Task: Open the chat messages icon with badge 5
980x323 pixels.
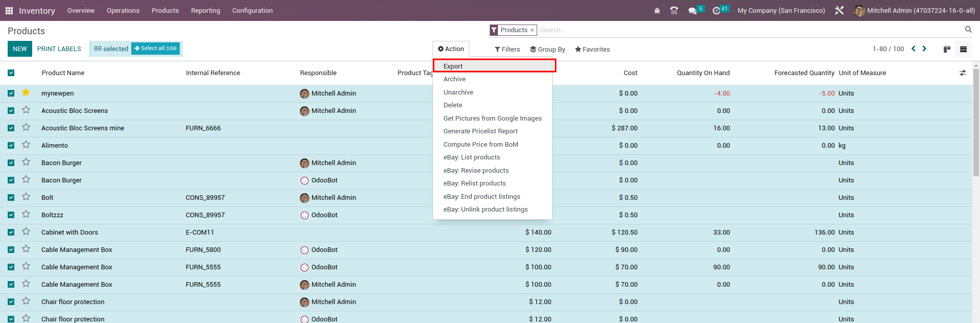Action: (x=692, y=10)
